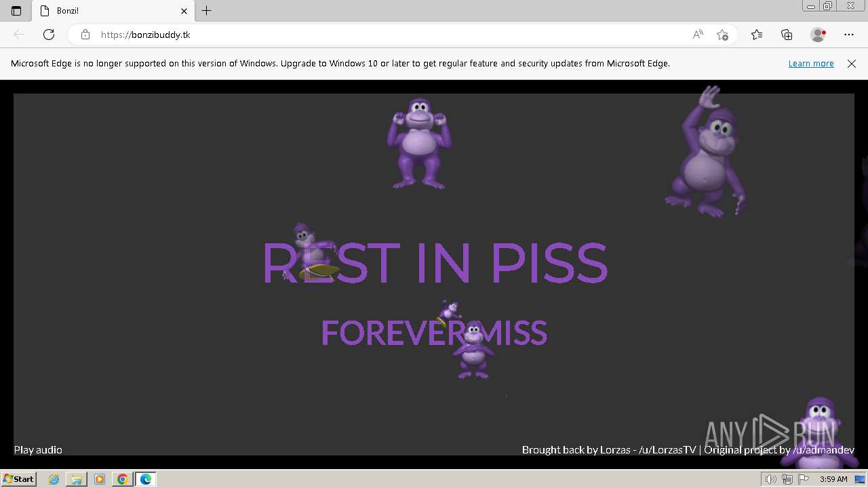The image size is (868, 488).
Task: Open Edge Settings and more menu
Action: coord(849,35)
